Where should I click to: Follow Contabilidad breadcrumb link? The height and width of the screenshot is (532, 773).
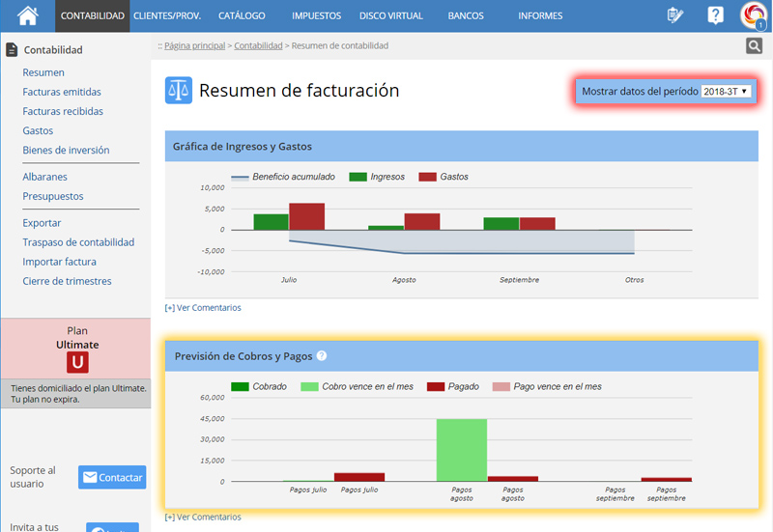pos(258,45)
